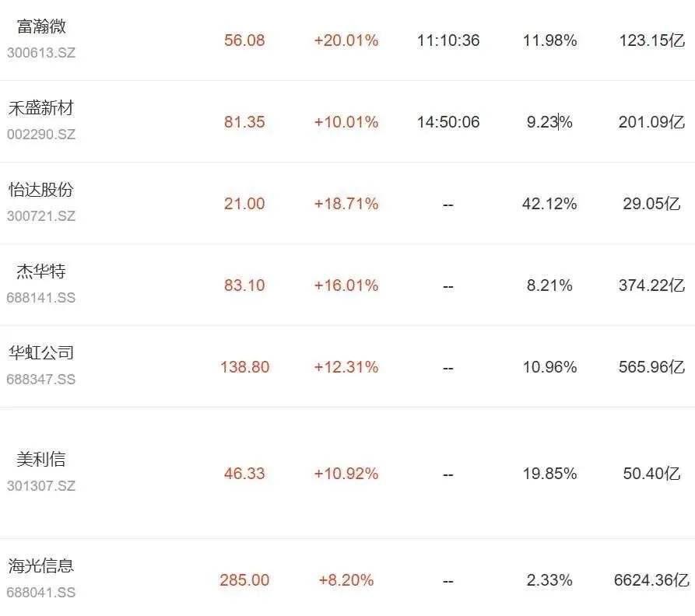Open the 禾盛新材 stock entry
The width and height of the screenshot is (695, 616).
click(41, 107)
